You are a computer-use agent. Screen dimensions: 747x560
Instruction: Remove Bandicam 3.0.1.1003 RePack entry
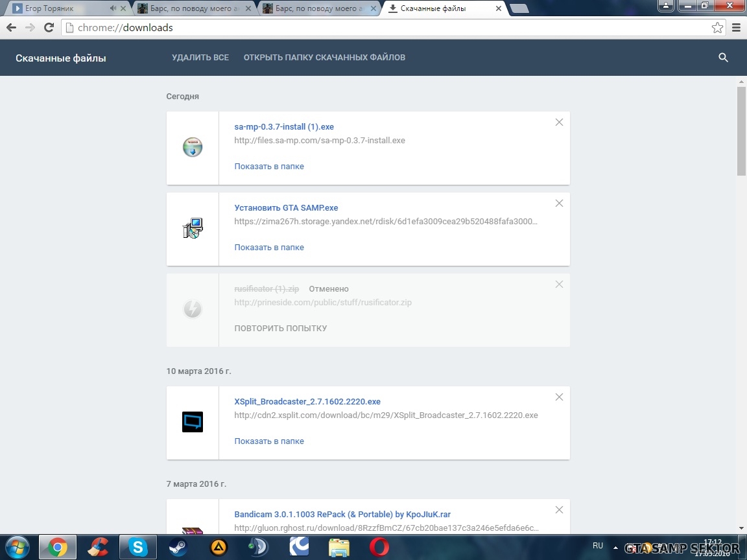[560, 510]
